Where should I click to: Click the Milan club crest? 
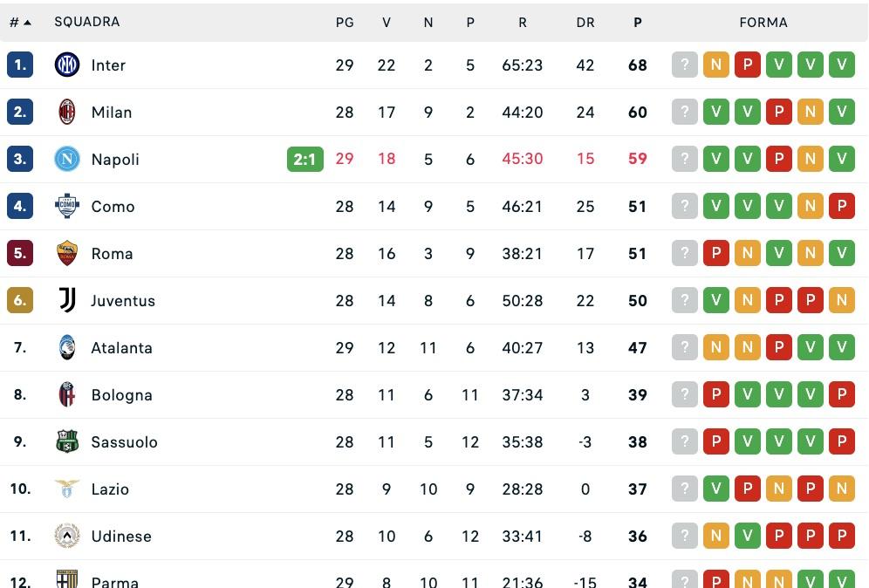click(x=67, y=112)
